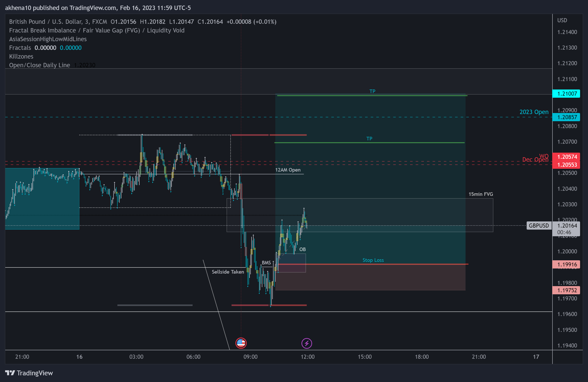This screenshot has width=588, height=382.
Task: Click the 1.21400 price axis label
Action: coord(567,32)
